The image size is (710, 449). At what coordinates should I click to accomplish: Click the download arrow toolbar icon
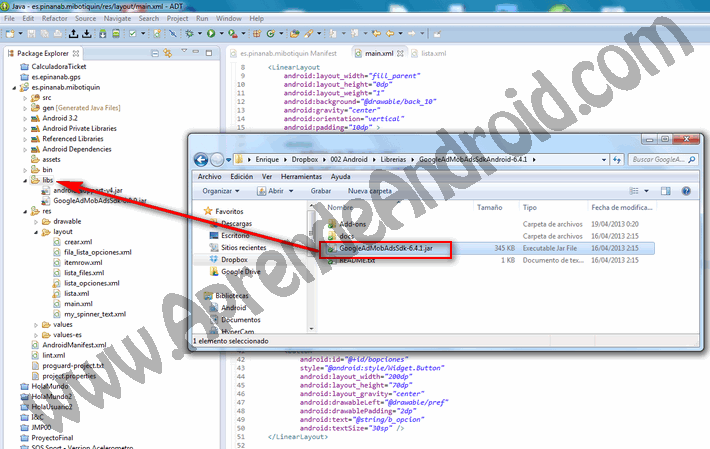86,33
